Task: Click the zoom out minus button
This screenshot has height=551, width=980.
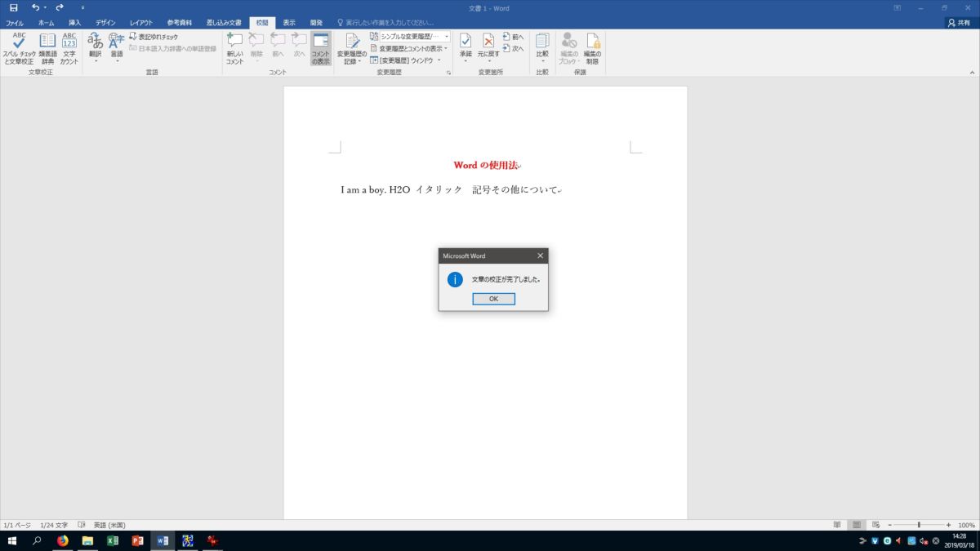Action: [x=889, y=525]
